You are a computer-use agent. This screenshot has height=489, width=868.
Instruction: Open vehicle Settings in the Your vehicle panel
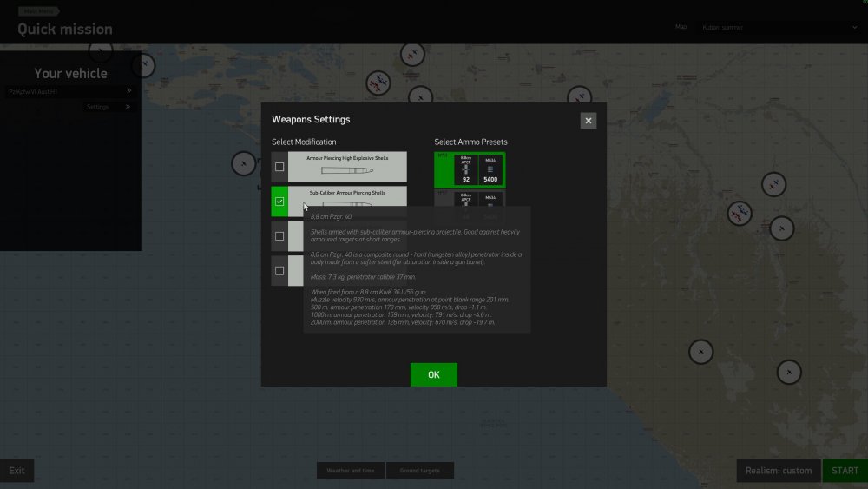pos(108,107)
